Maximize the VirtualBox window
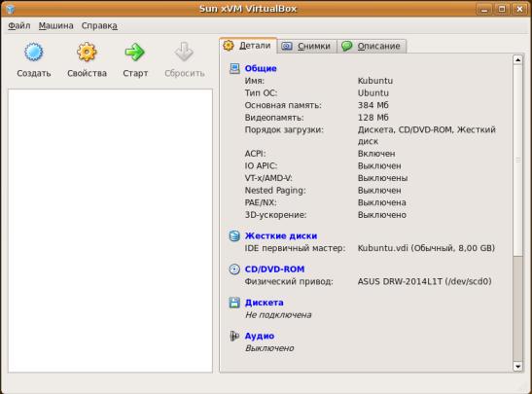The image size is (532, 394). 502,9
